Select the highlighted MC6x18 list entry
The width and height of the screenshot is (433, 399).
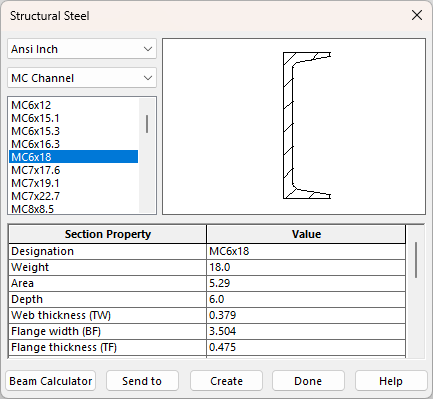coord(73,157)
